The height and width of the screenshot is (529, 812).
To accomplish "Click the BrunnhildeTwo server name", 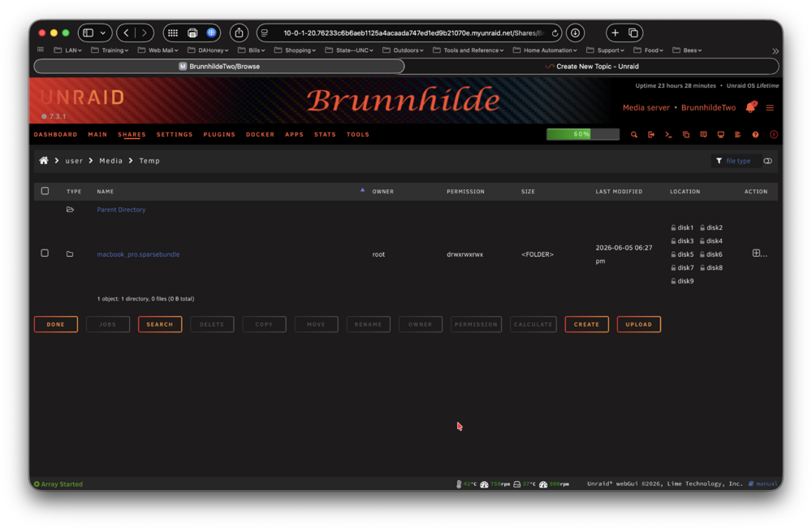I will [708, 108].
